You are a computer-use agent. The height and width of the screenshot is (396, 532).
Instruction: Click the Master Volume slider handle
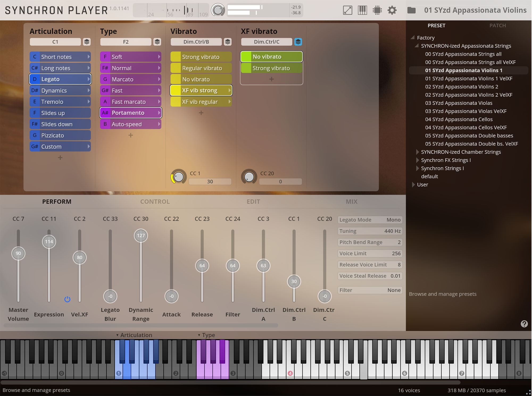18,253
